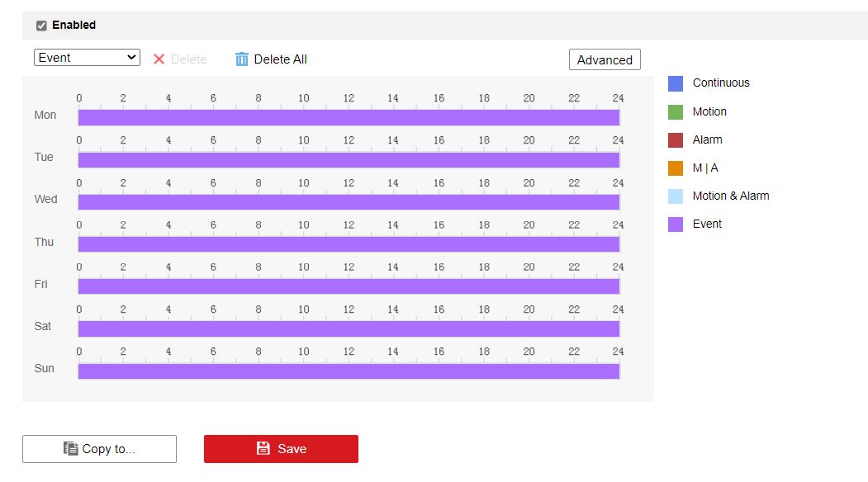
Task: Click the Delete All text label
Action: click(x=280, y=59)
